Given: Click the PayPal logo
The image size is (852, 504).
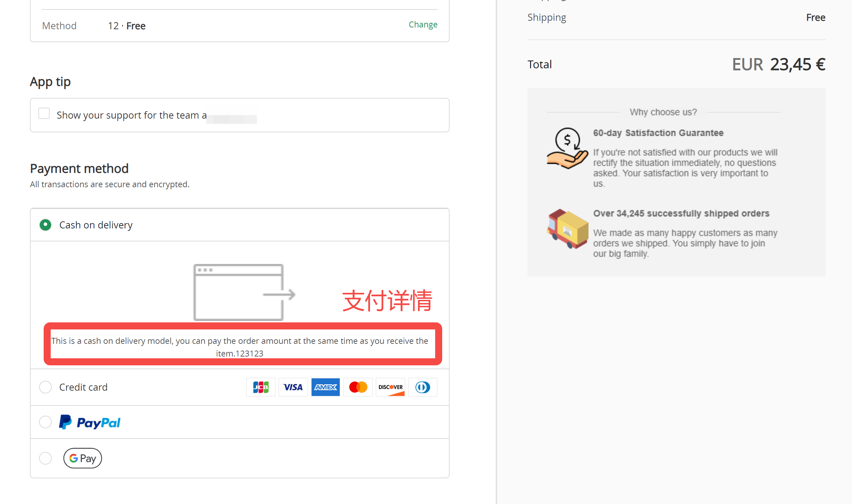Looking at the screenshot, I should 90,422.
